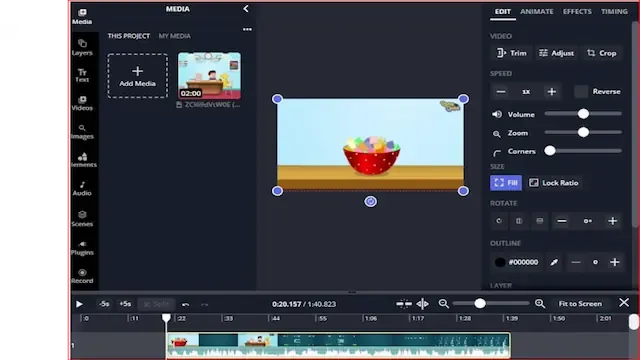Decrease outline thickness with minus
The width and height of the screenshot is (640, 360).
click(x=576, y=262)
